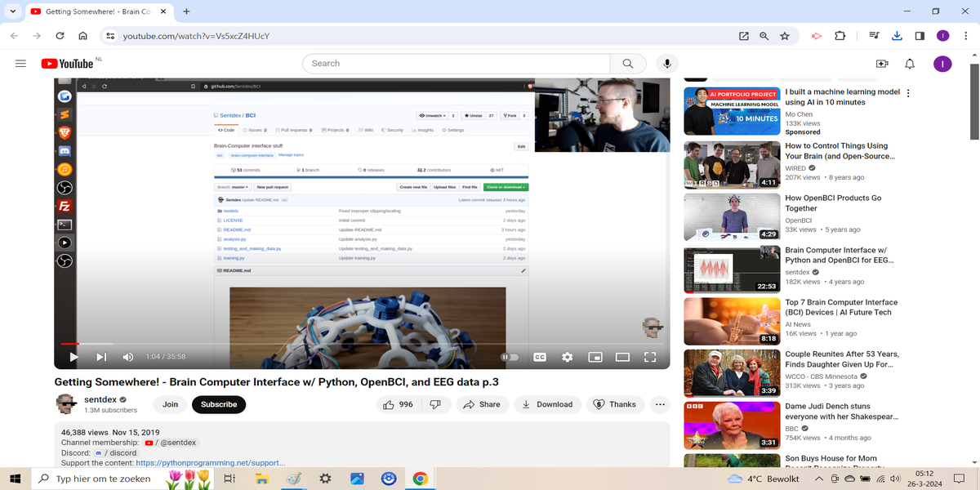Open YouTube notifications bell
Viewport: 980px width, 490px height.
coord(910,64)
